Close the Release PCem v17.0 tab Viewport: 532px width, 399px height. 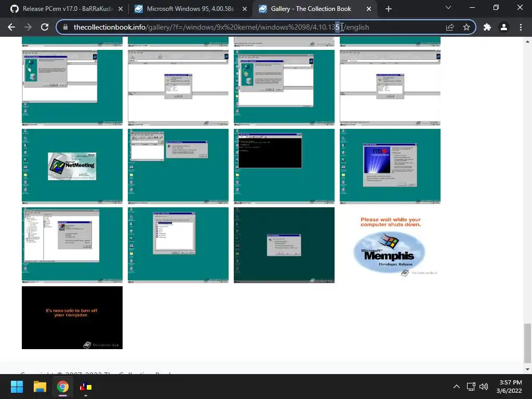click(x=121, y=9)
